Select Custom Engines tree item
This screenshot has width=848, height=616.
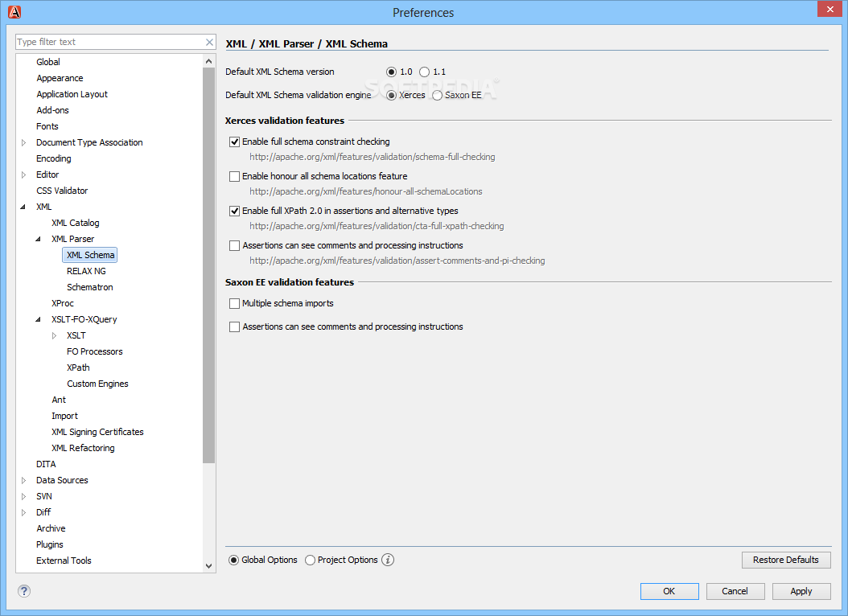[98, 384]
